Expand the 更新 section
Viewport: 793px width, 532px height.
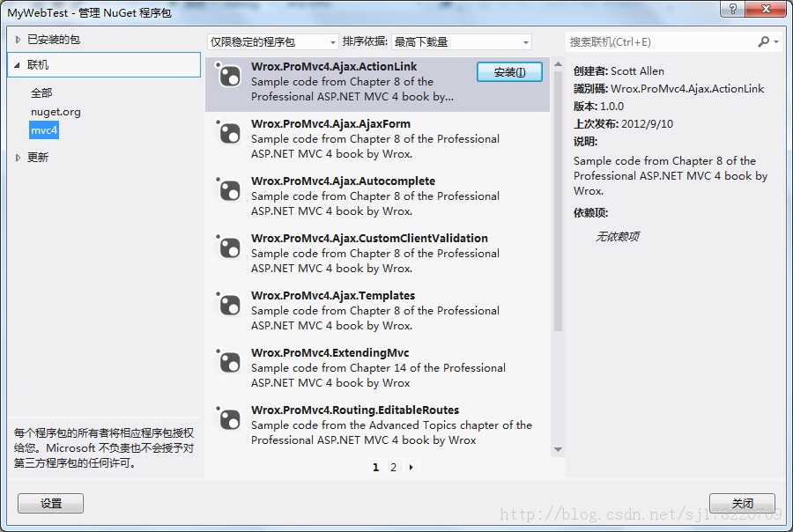[18, 158]
